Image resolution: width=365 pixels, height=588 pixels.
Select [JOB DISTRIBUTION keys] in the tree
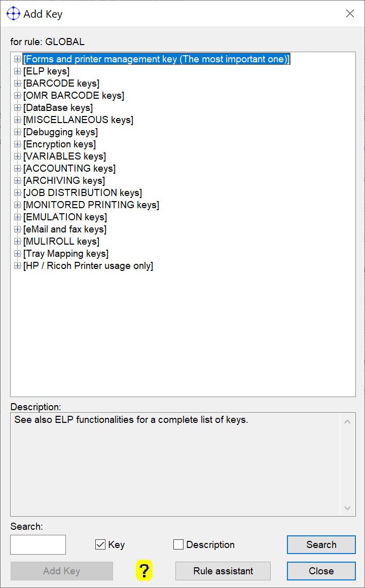click(x=83, y=193)
